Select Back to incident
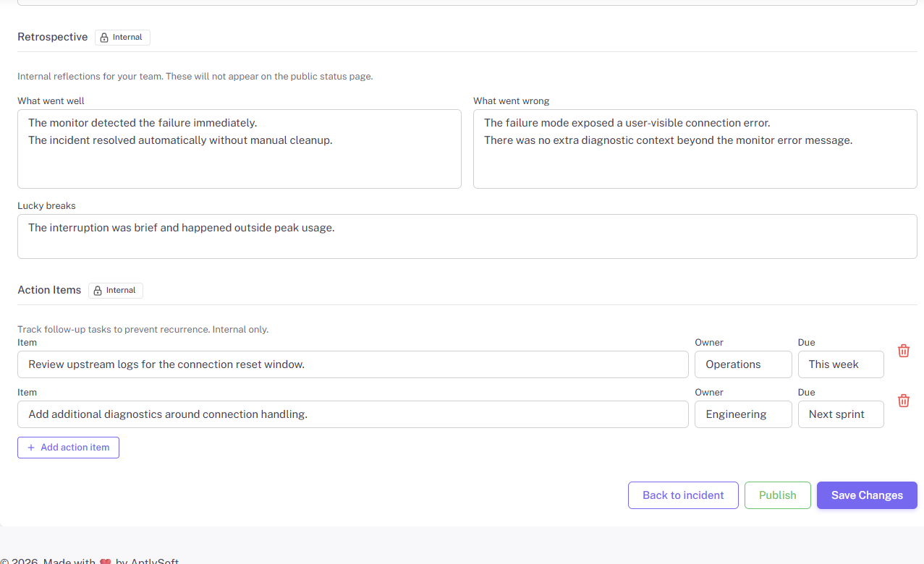 click(x=682, y=495)
